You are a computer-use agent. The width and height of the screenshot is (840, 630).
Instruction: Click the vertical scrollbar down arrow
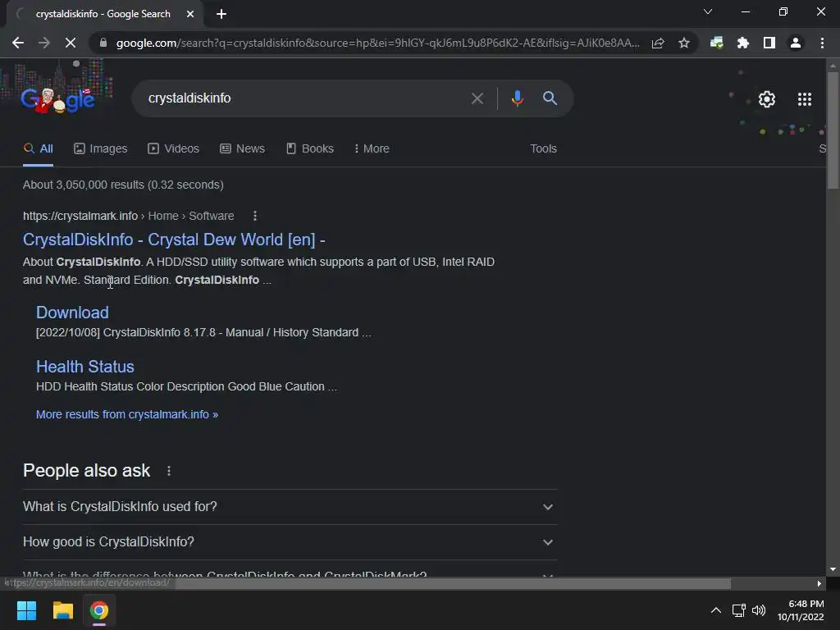pos(833,569)
